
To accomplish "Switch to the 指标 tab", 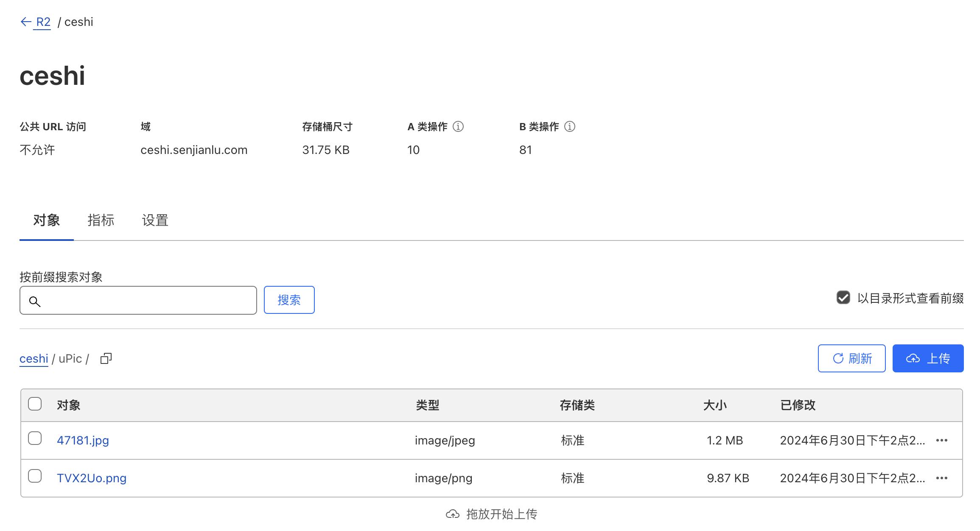I will point(101,220).
